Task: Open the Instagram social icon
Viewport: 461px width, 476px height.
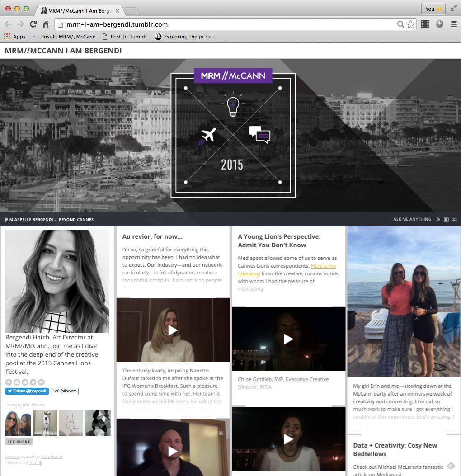Action: point(17,382)
